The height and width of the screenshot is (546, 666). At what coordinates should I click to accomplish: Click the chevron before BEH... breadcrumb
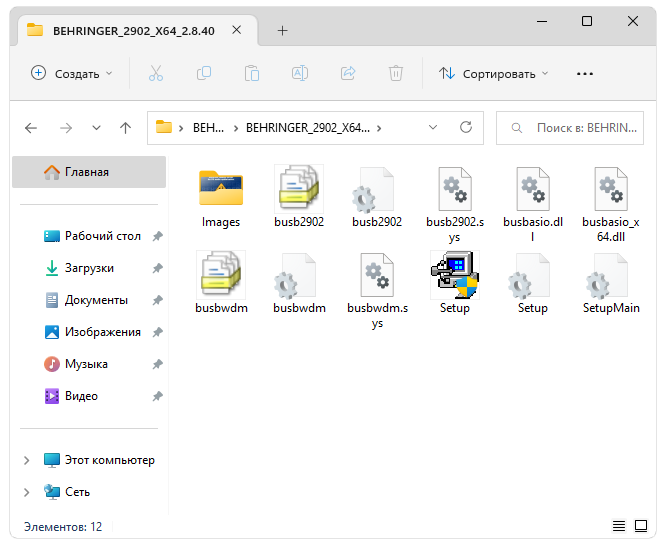181,128
